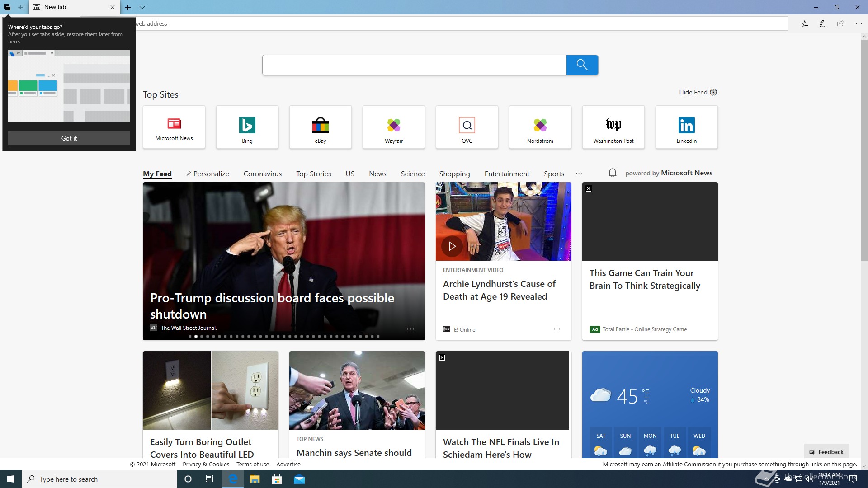Open a new tab with plus button
Image resolution: width=868 pixels, height=488 pixels.
click(x=128, y=7)
